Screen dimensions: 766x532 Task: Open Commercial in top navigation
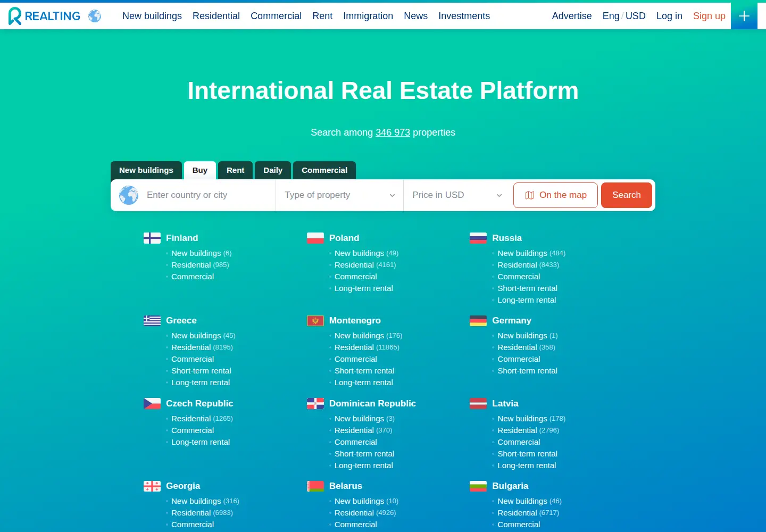(x=276, y=16)
